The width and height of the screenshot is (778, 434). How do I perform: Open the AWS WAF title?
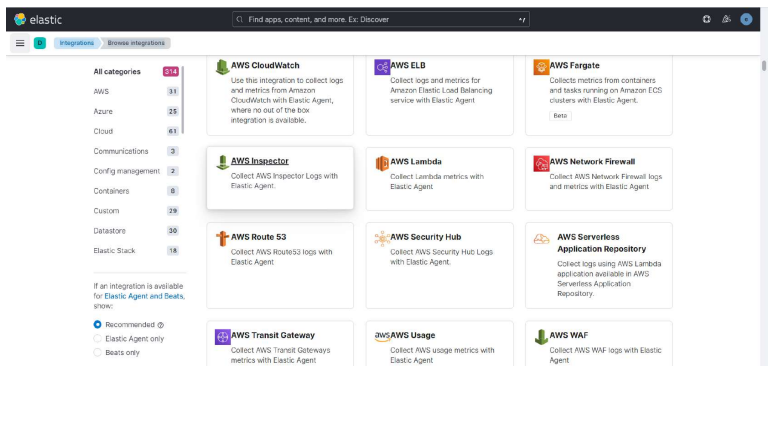[x=569, y=335]
